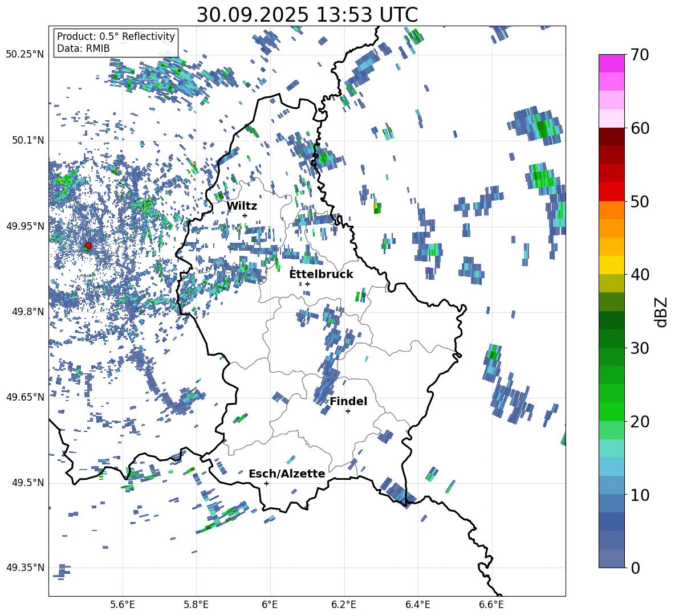675x616 pixels.
Task: Select the Esch/Alzette city label
Action: [287, 474]
